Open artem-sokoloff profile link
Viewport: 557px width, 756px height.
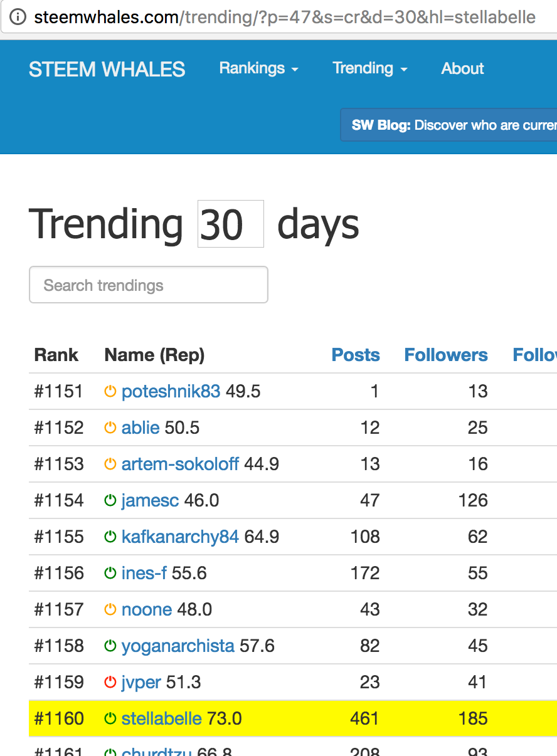pyautogui.click(x=180, y=465)
